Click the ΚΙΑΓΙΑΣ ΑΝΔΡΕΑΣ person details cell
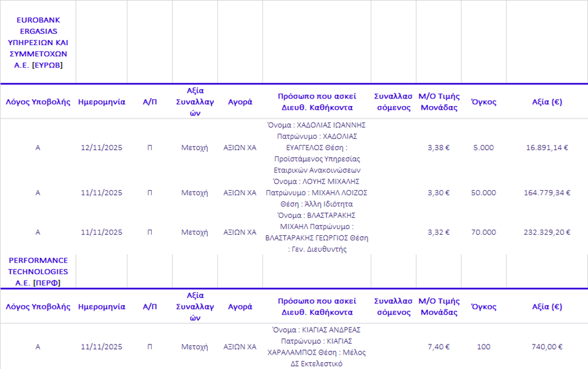588x369 pixels. point(317,347)
